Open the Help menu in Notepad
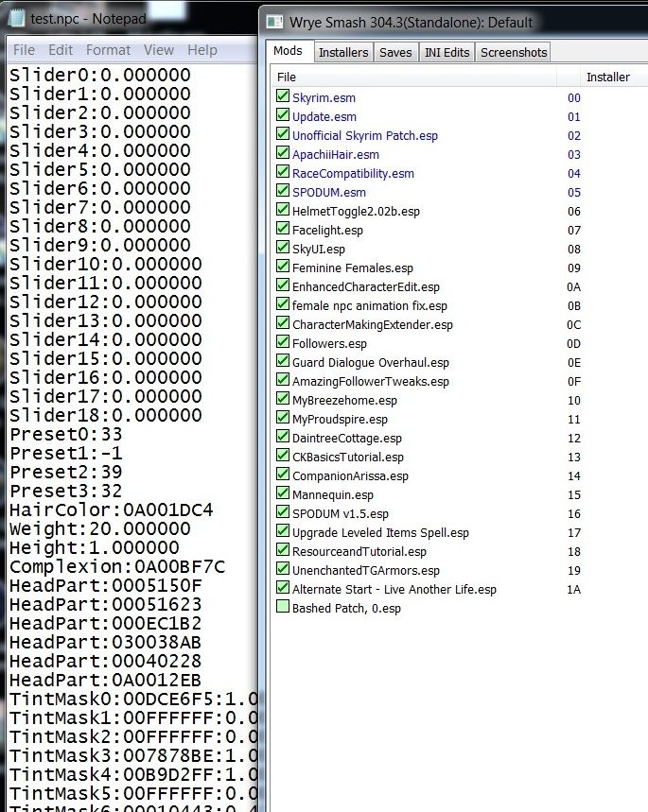 (201, 50)
